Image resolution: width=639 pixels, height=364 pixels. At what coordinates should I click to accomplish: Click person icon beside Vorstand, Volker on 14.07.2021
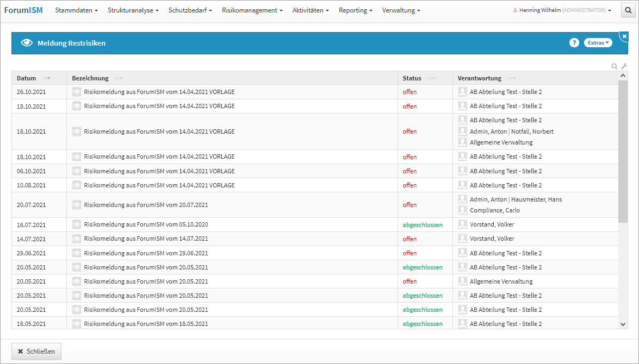pos(462,239)
